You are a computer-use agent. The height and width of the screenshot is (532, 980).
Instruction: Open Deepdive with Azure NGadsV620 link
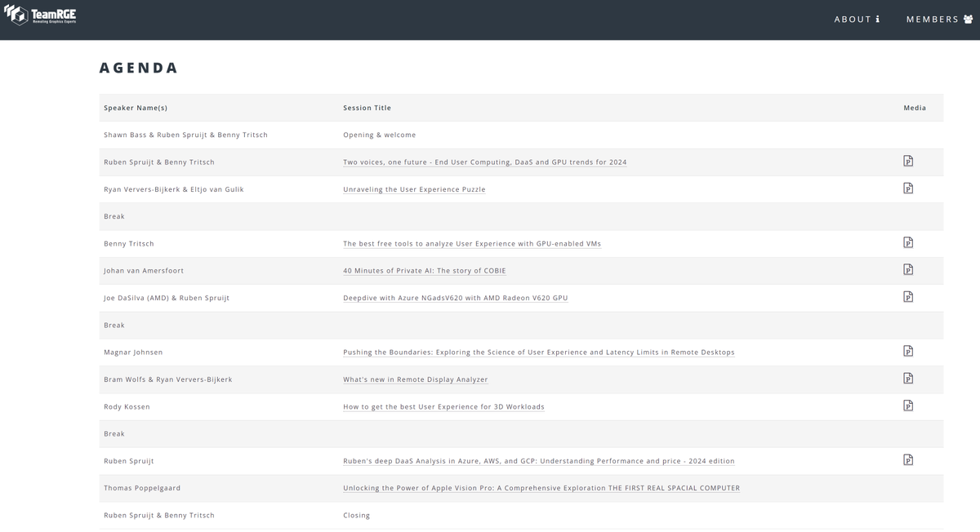tap(455, 298)
